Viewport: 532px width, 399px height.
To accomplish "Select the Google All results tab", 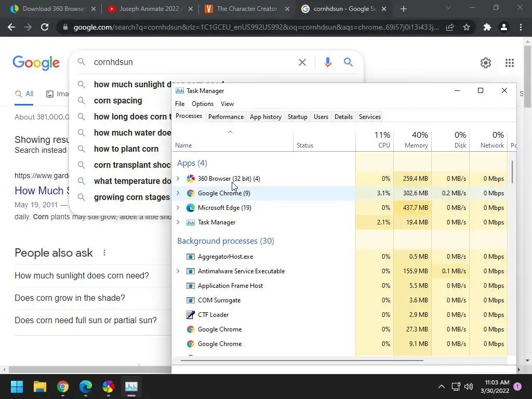I will (24, 94).
